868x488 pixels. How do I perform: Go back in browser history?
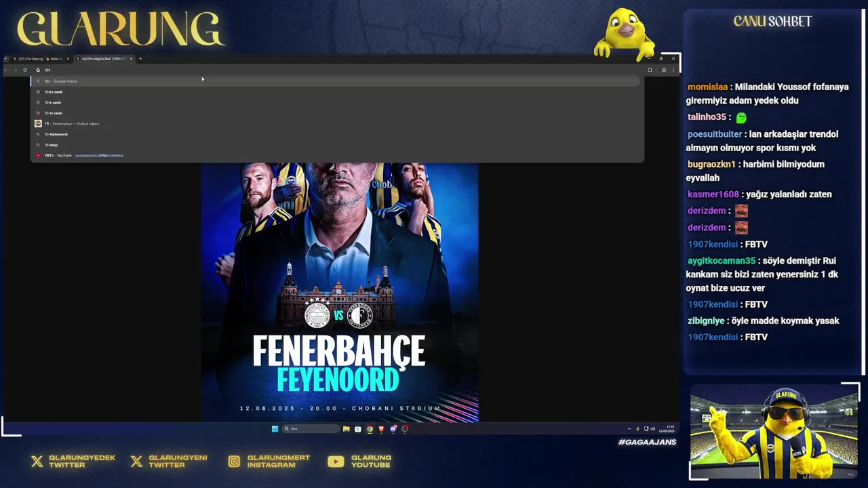pos(7,70)
